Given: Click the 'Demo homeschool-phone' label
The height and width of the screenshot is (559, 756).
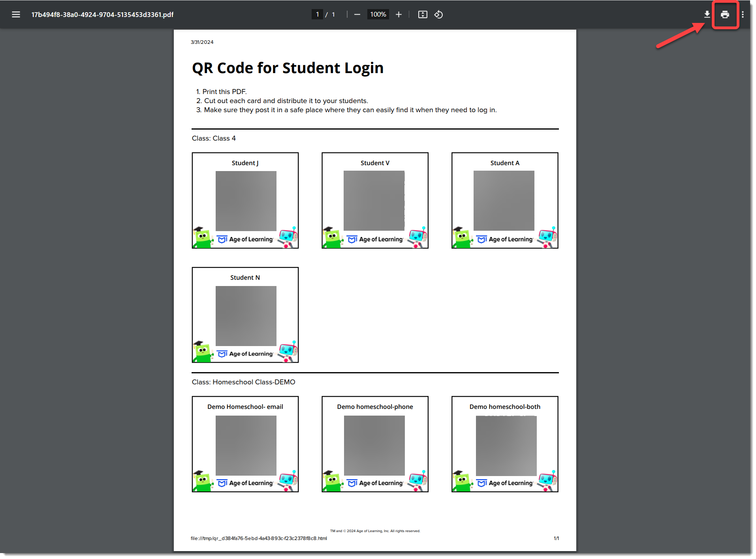Looking at the screenshot, I should (375, 407).
